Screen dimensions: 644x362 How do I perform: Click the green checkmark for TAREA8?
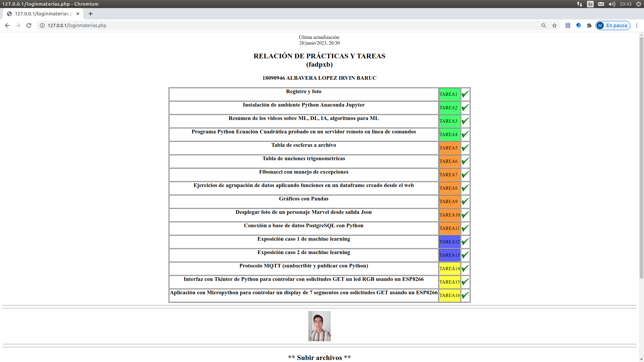pos(465,188)
